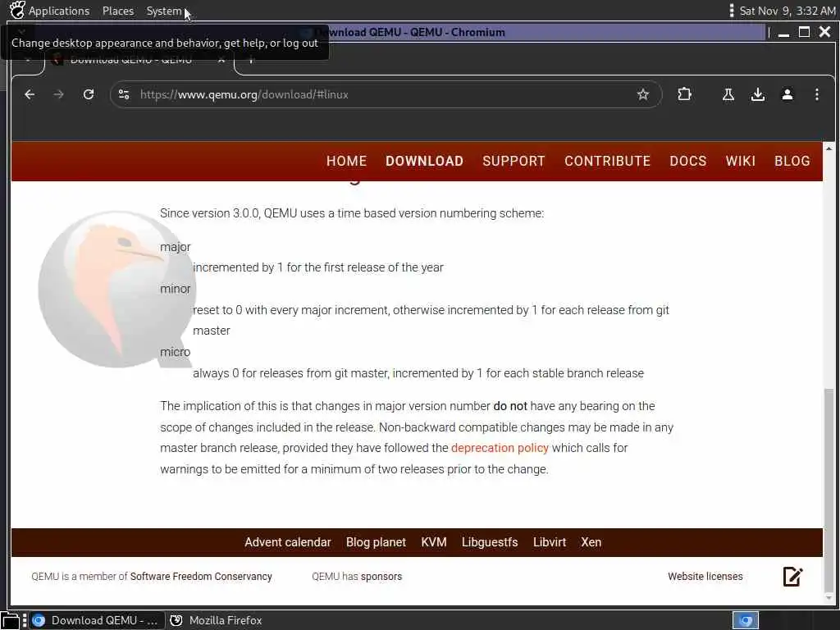The width and height of the screenshot is (840, 630).
Task: Open the Blog planet footer link
Action: 376,542
